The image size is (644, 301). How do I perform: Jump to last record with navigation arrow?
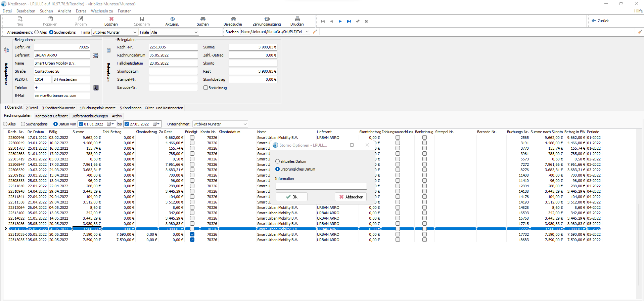tap(349, 21)
